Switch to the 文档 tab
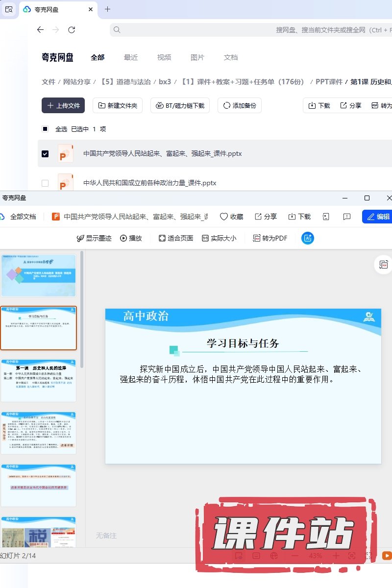The width and height of the screenshot is (392, 588). click(x=231, y=57)
